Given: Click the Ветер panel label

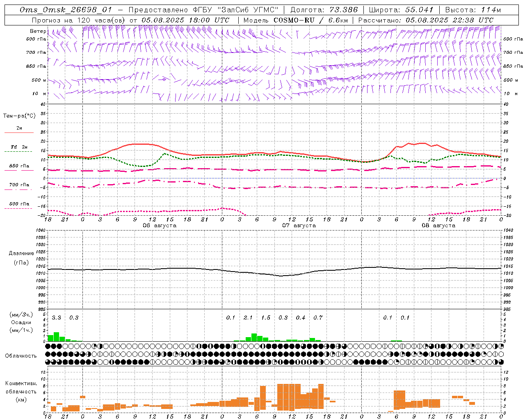Looking at the screenshot, I should tap(38, 31).
